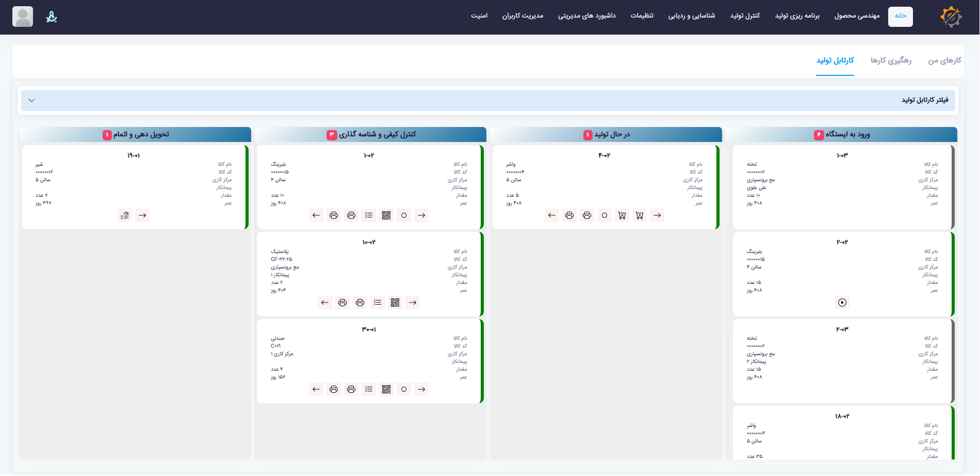This screenshot has height=476, width=980.
Task: Switch to the کارهای من tab
Action: pos(944,60)
